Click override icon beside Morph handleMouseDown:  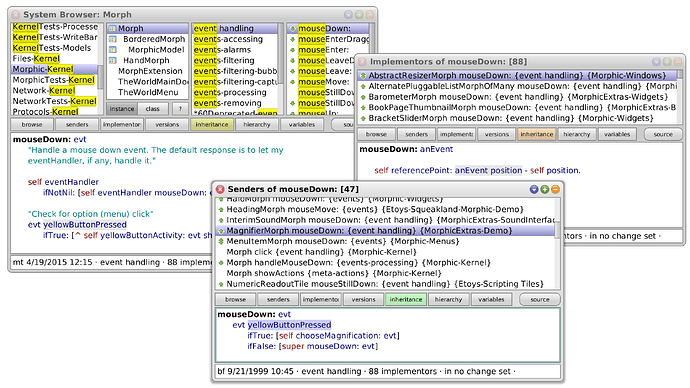coord(221,263)
